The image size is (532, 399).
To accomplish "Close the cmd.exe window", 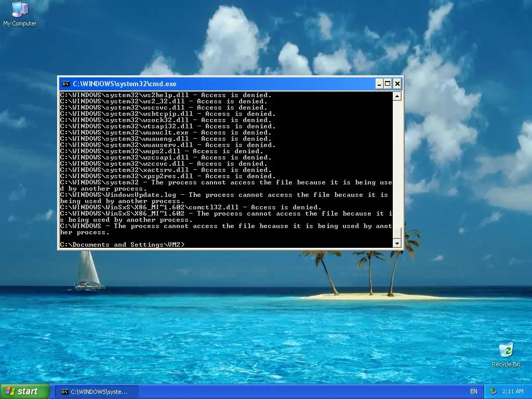I will tap(397, 84).
